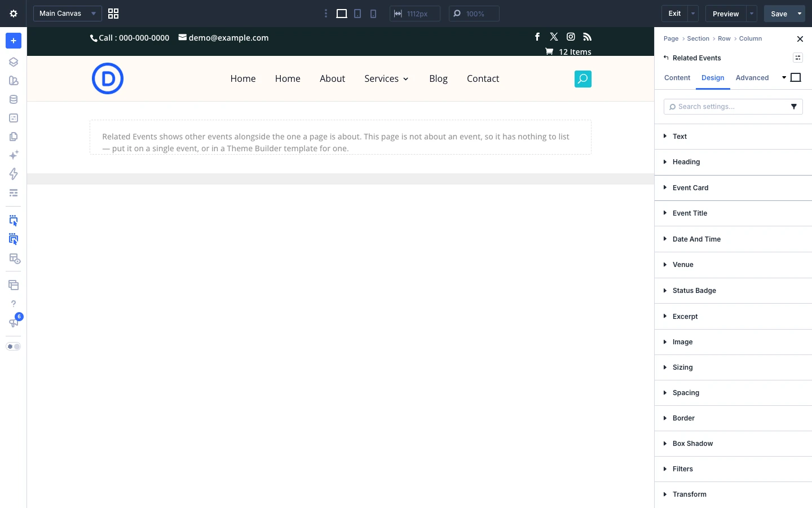
Task: Click the Section breadcrumb link
Action: tap(698, 38)
